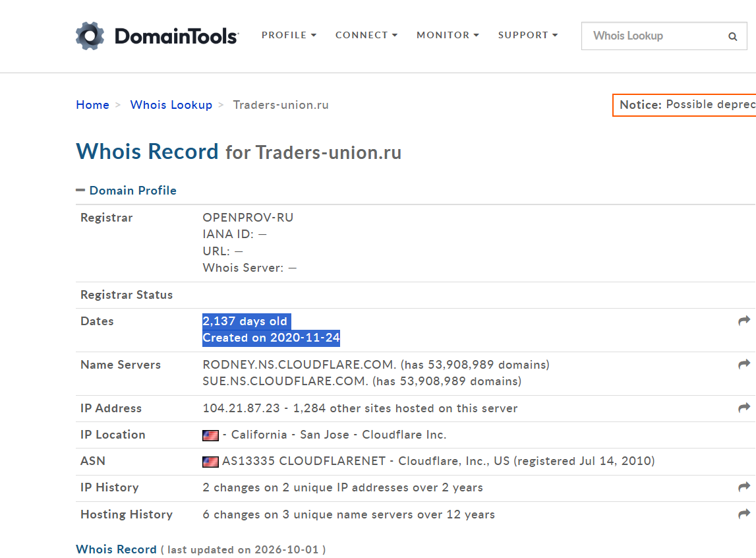Click 'Created on 2020-11-24' text
The image size is (756, 558).
271,338
